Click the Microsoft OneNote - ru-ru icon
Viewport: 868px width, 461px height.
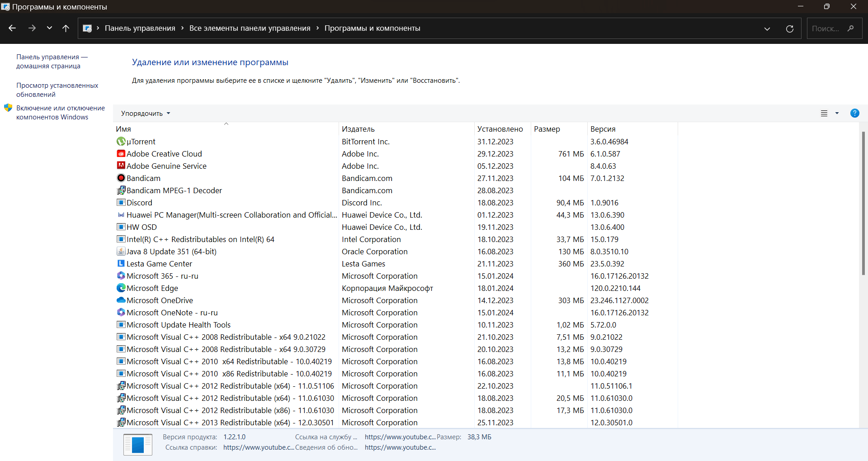(x=121, y=312)
